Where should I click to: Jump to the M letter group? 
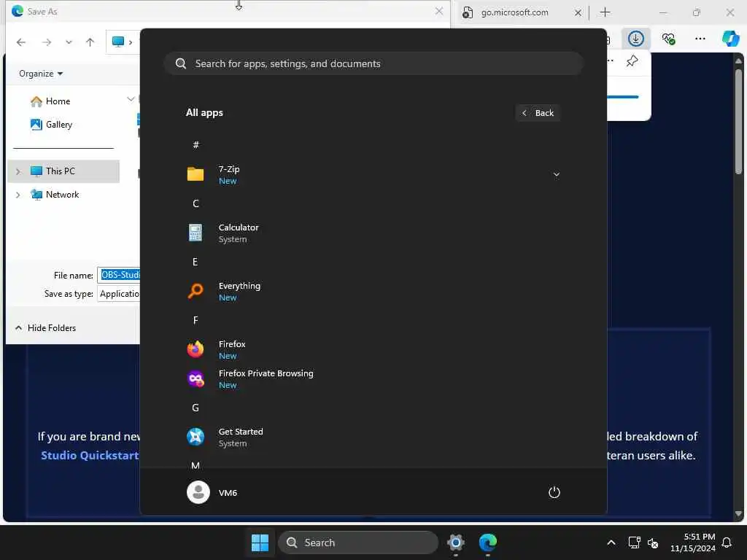point(196,465)
